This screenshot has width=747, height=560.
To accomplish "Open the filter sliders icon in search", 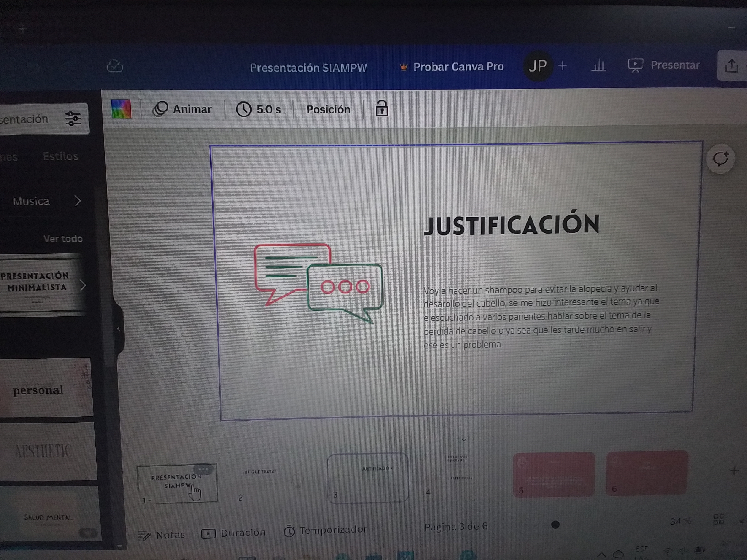I will click(x=73, y=118).
